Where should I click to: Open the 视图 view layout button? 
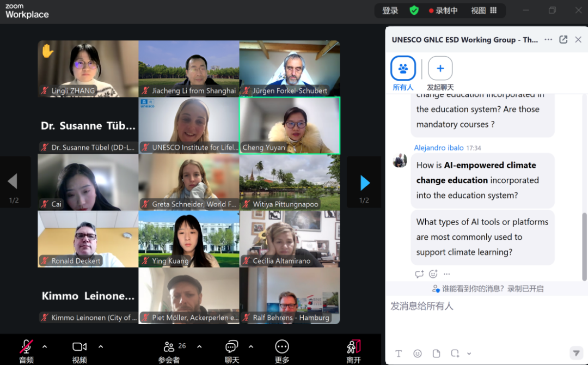pos(483,10)
